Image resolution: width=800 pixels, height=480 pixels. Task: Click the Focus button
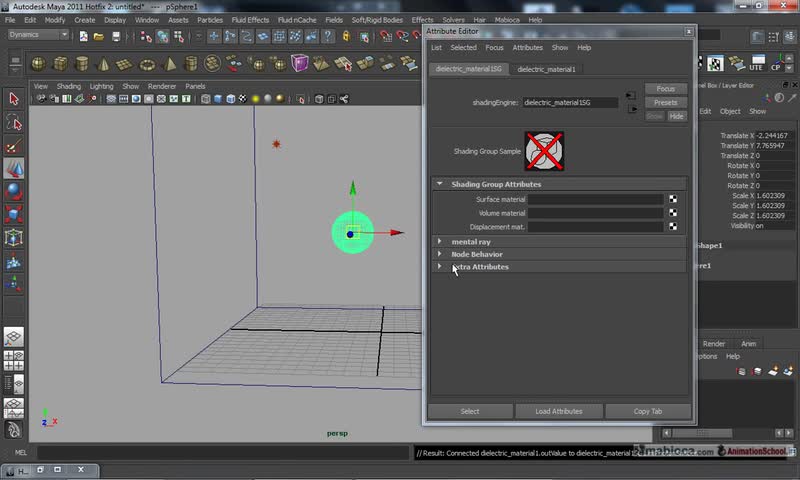tap(665, 89)
